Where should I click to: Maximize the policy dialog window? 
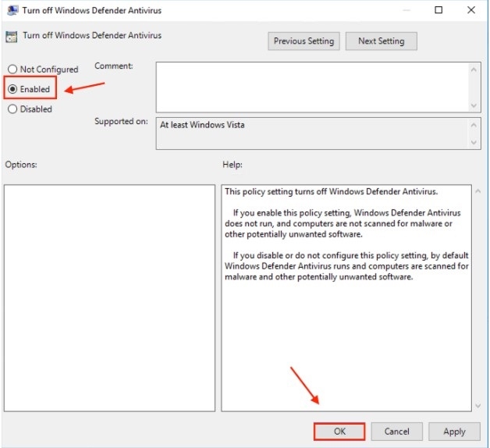pos(438,10)
